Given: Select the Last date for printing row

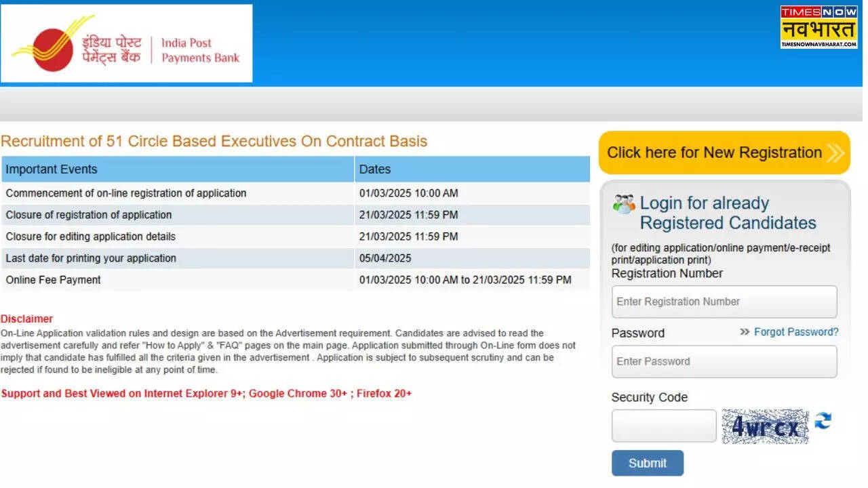Looking at the screenshot, I should pyautogui.click(x=295, y=258).
